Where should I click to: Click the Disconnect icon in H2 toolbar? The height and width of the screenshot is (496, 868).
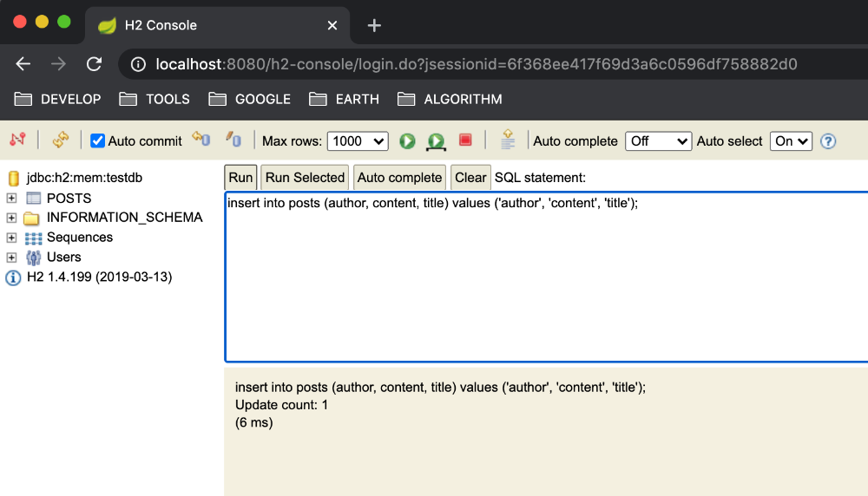pyautogui.click(x=17, y=140)
